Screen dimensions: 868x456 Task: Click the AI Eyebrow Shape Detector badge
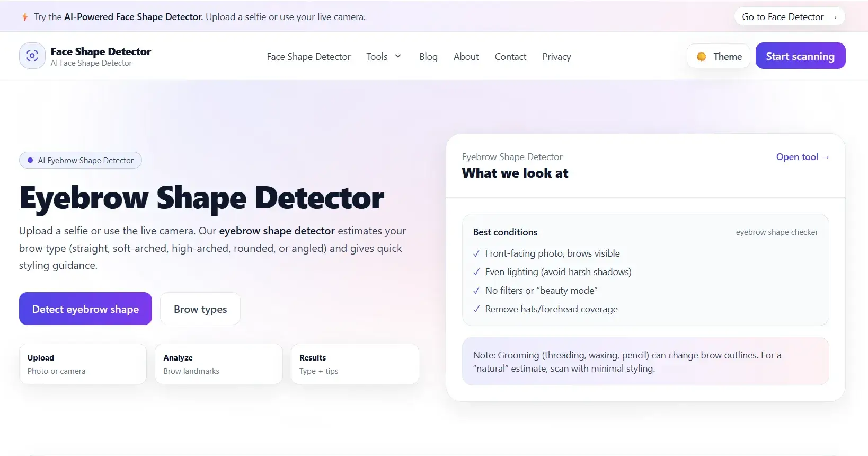[81, 160]
